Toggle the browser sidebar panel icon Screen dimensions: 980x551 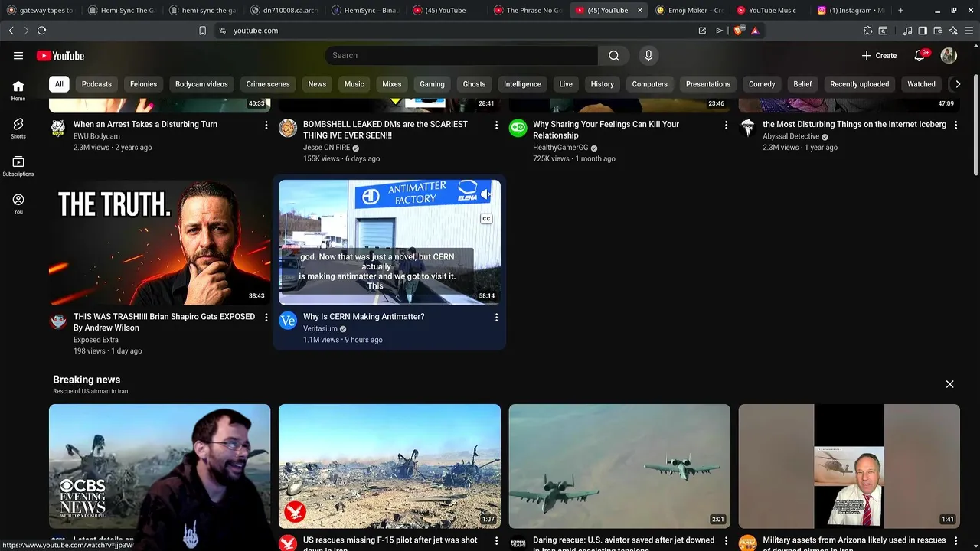(923, 31)
